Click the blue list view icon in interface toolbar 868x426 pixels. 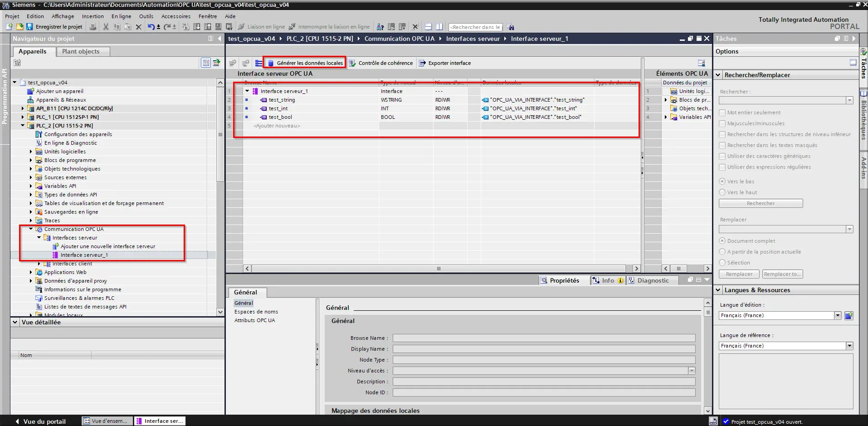pos(258,63)
